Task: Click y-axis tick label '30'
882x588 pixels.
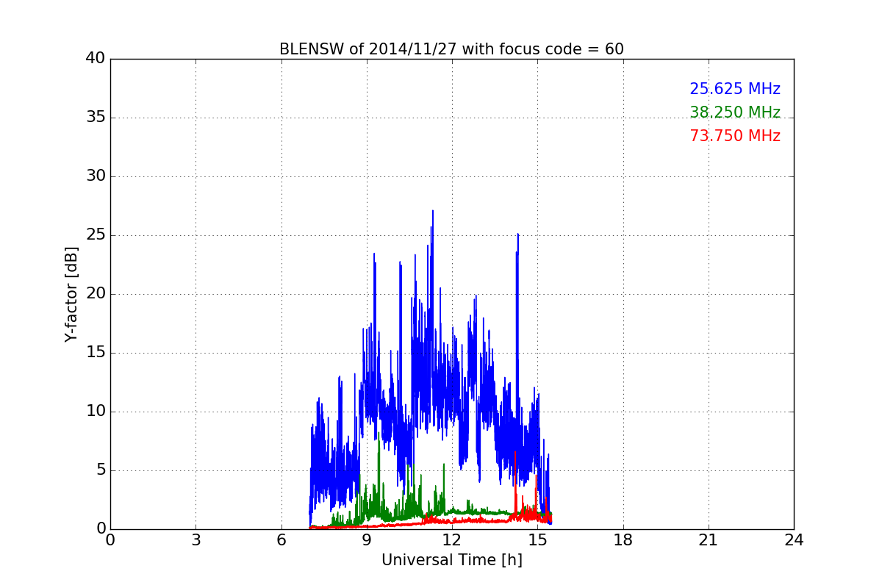Action: (96, 176)
